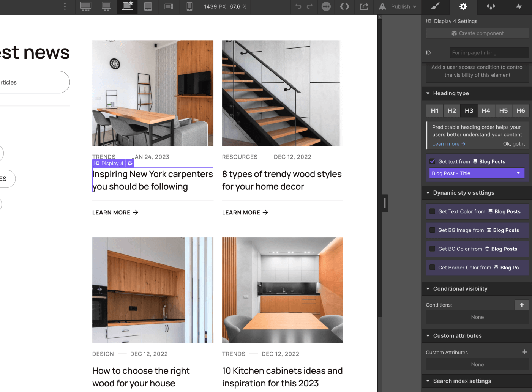Screen dimensions: 532x392
Task: Enable Get Text Color from Blog Posts
Action: click(x=433, y=211)
